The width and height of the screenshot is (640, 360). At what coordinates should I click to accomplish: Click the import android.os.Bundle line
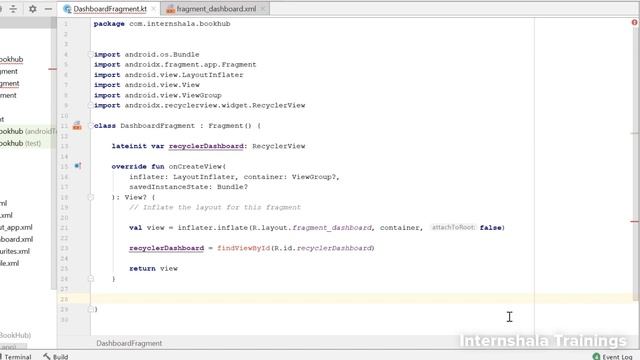(147, 54)
